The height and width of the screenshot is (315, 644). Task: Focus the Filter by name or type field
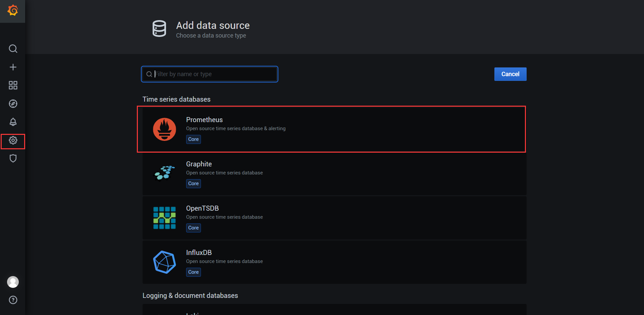click(215, 74)
